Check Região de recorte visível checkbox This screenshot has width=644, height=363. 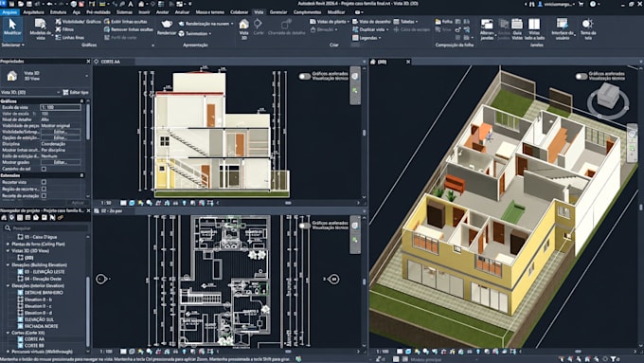(44, 190)
